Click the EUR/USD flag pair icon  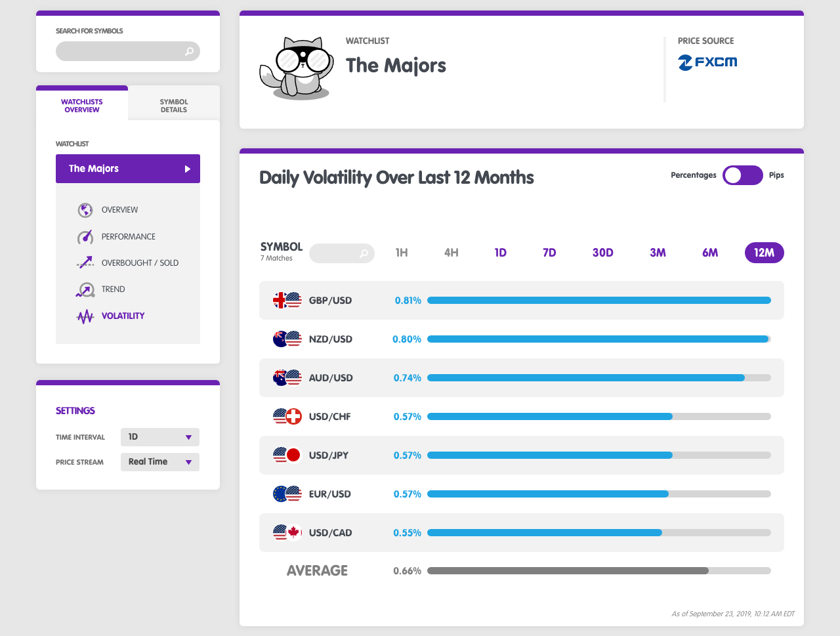coord(287,494)
